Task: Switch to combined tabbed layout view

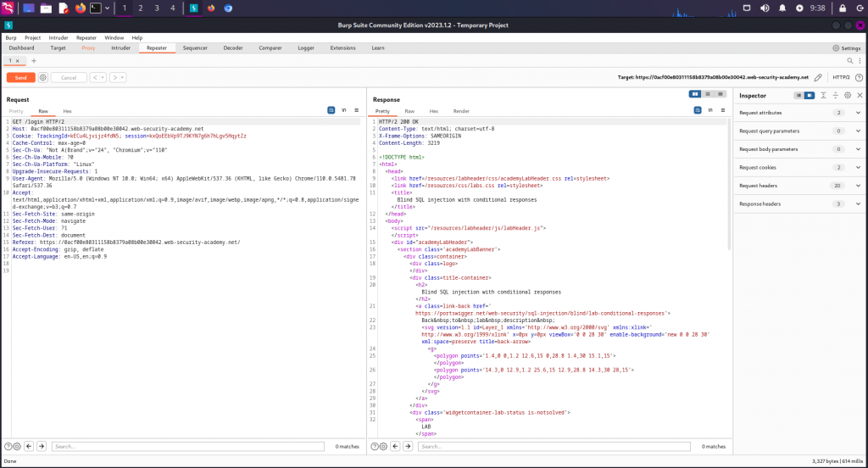Action: pos(721,94)
